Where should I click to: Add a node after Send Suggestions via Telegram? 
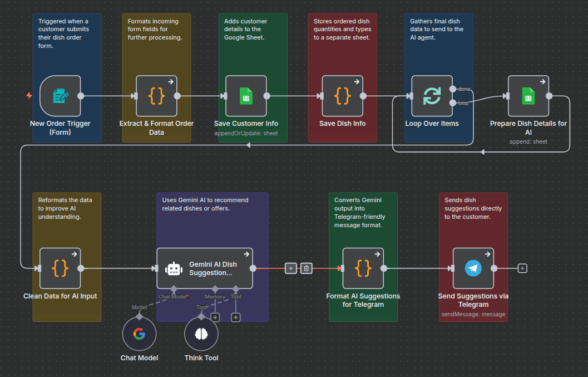click(x=522, y=268)
